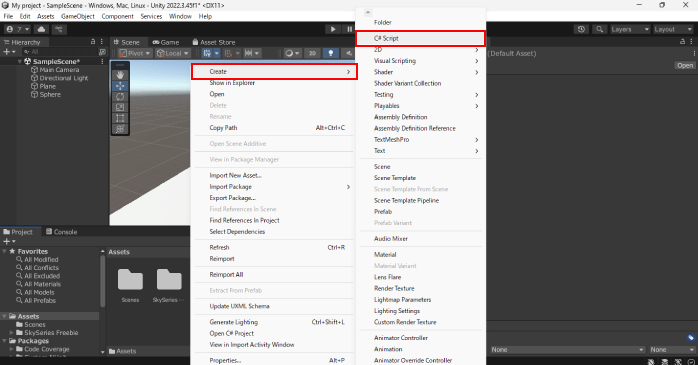Toggle 2D view mode
Image resolution: width=698 pixels, height=365 pixels.
pos(312,53)
